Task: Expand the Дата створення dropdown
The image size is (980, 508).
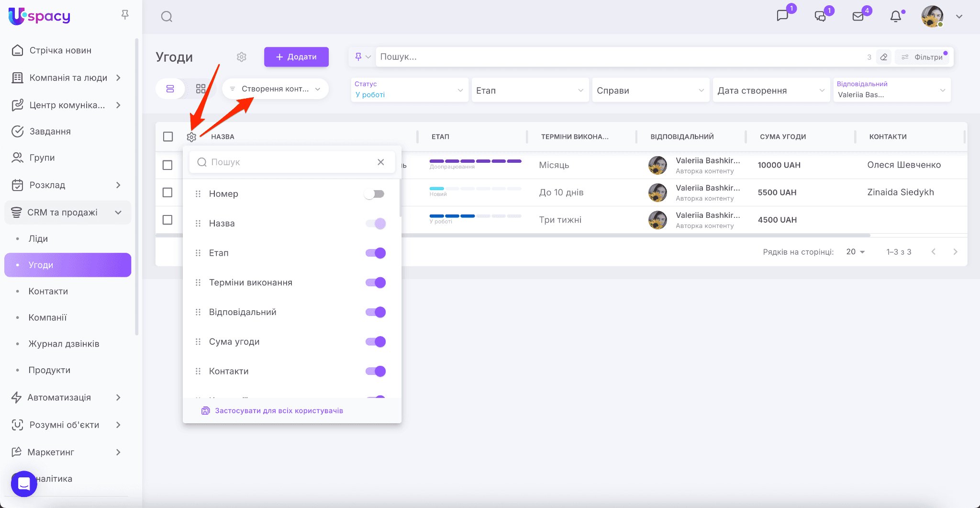Action: pos(770,90)
